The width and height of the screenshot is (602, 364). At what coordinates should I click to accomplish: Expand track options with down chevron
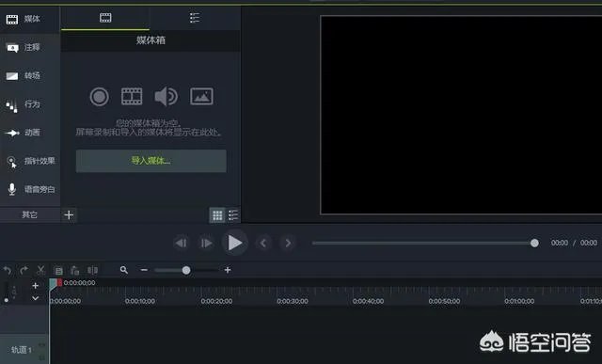click(x=36, y=298)
